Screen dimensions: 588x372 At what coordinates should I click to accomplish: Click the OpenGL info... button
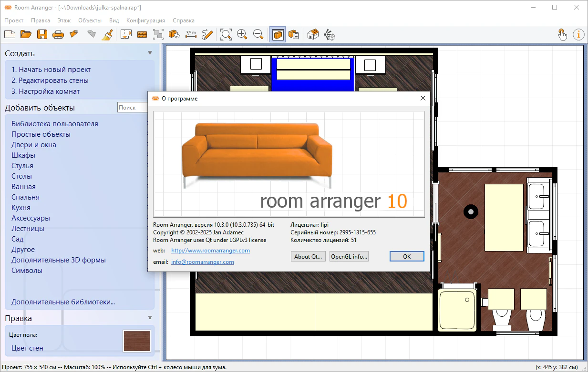tap(349, 256)
